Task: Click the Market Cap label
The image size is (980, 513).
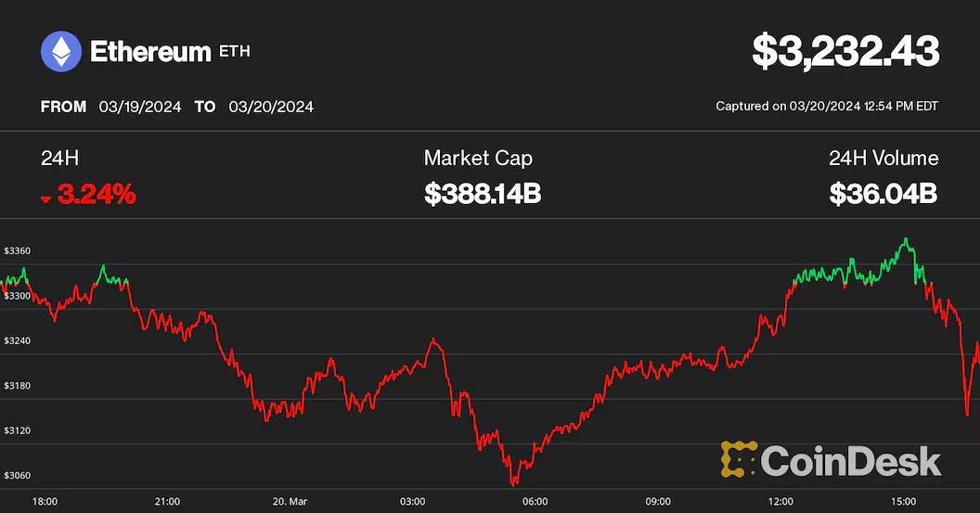Action: [x=478, y=159]
